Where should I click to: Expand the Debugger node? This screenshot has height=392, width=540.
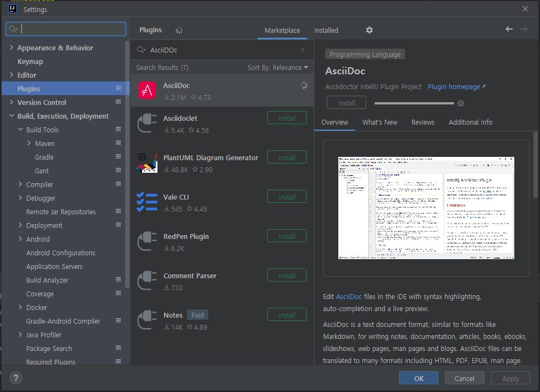[20, 198]
